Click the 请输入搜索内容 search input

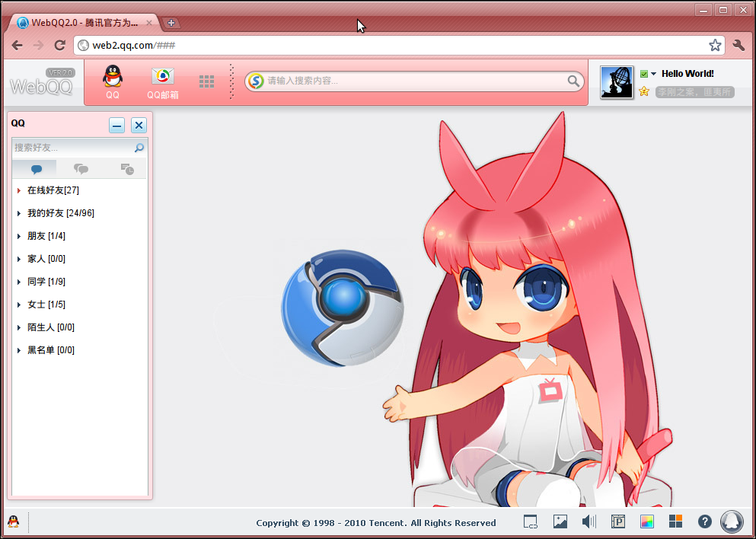[x=416, y=81]
